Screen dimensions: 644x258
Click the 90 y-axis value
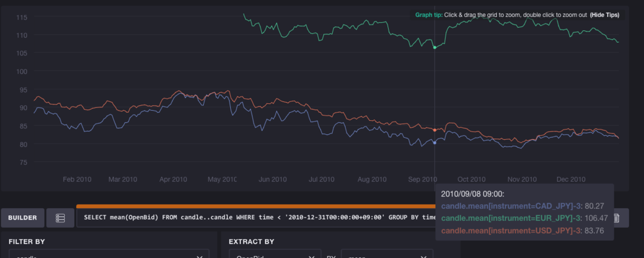click(x=23, y=108)
